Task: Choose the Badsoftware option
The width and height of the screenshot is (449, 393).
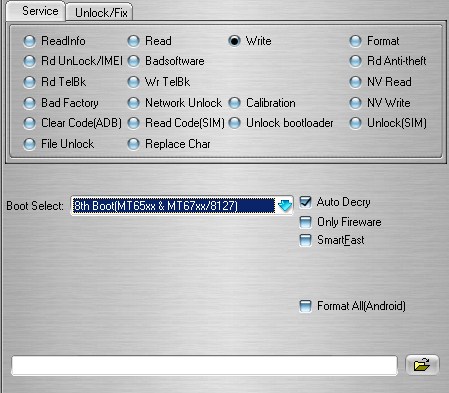Action: 133,61
